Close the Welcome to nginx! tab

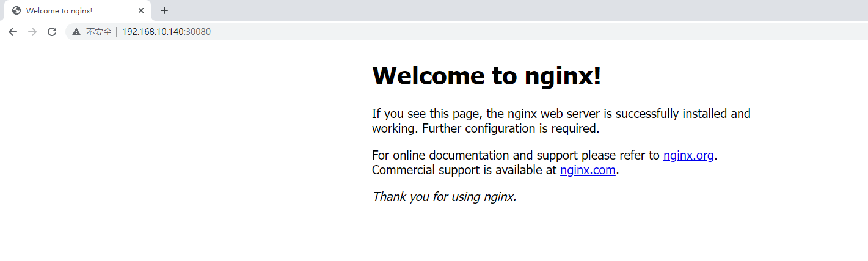(x=140, y=10)
